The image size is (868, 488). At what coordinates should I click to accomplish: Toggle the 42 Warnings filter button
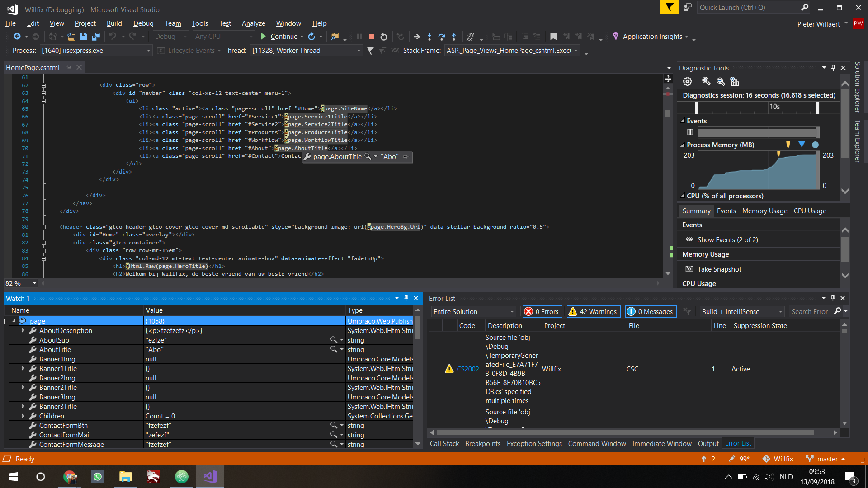pos(593,312)
